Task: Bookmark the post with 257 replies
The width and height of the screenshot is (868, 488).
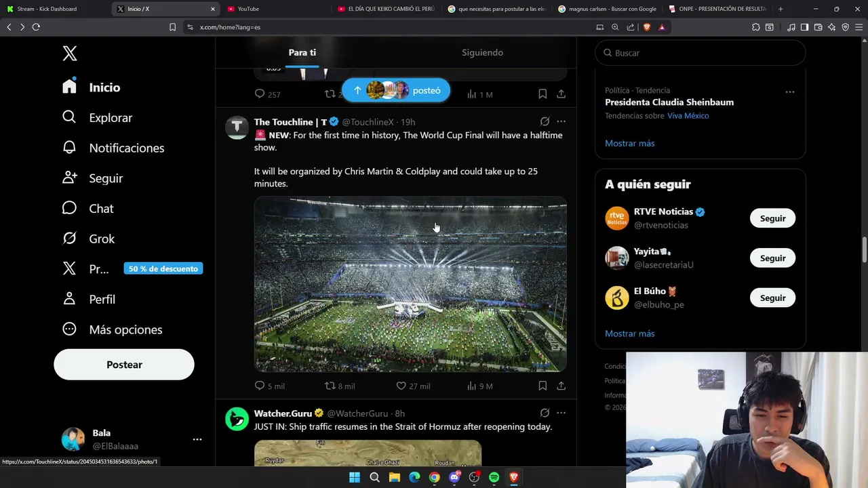Action: pyautogui.click(x=542, y=94)
